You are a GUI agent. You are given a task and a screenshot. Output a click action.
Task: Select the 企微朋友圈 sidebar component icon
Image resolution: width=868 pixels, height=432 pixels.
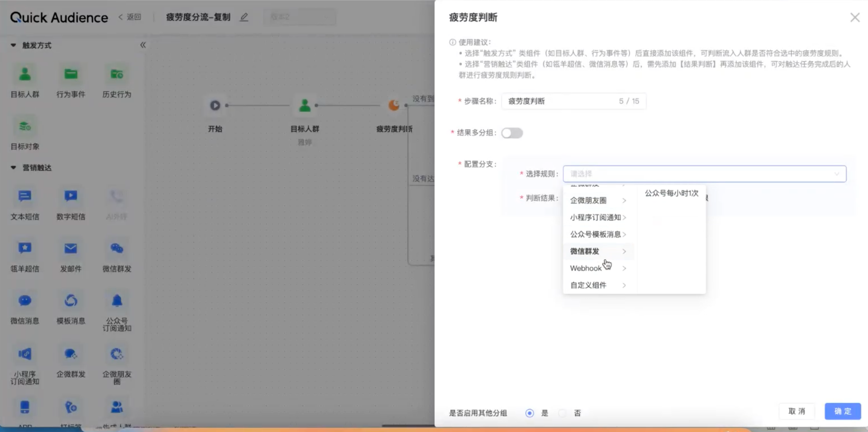point(116,354)
